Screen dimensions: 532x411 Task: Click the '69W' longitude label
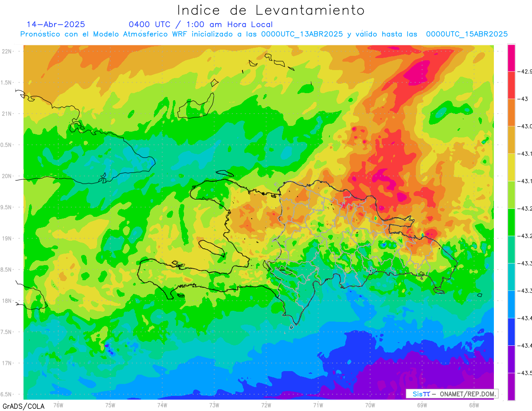click(422, 405)
